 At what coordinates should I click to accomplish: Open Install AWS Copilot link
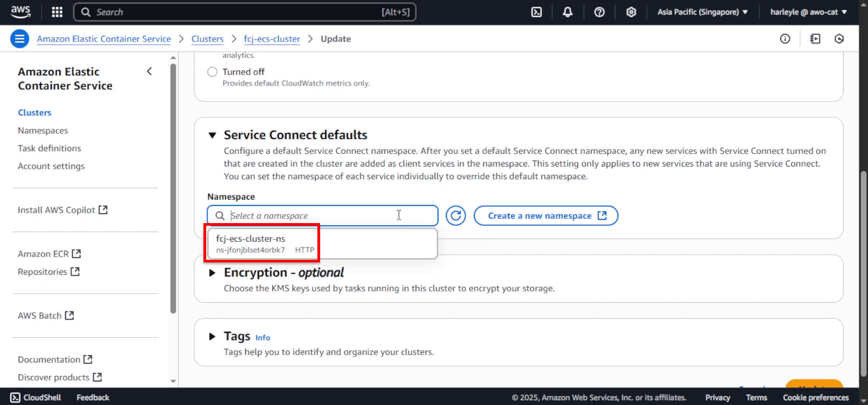click(x=57, y=210)
